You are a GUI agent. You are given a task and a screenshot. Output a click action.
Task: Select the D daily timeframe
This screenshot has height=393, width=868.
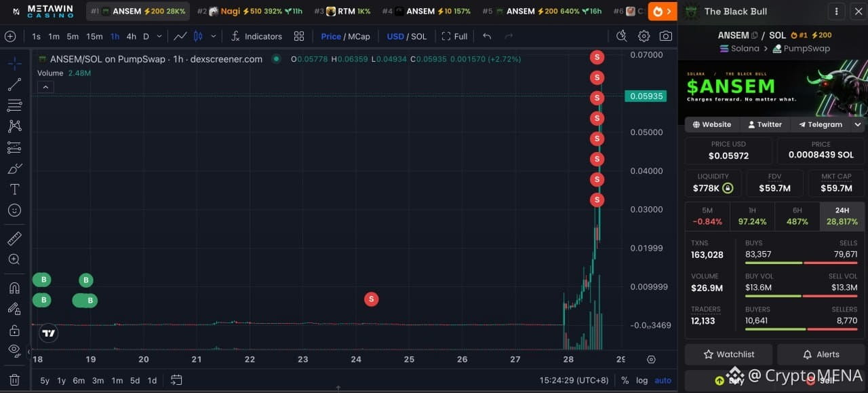coord(146,36)
